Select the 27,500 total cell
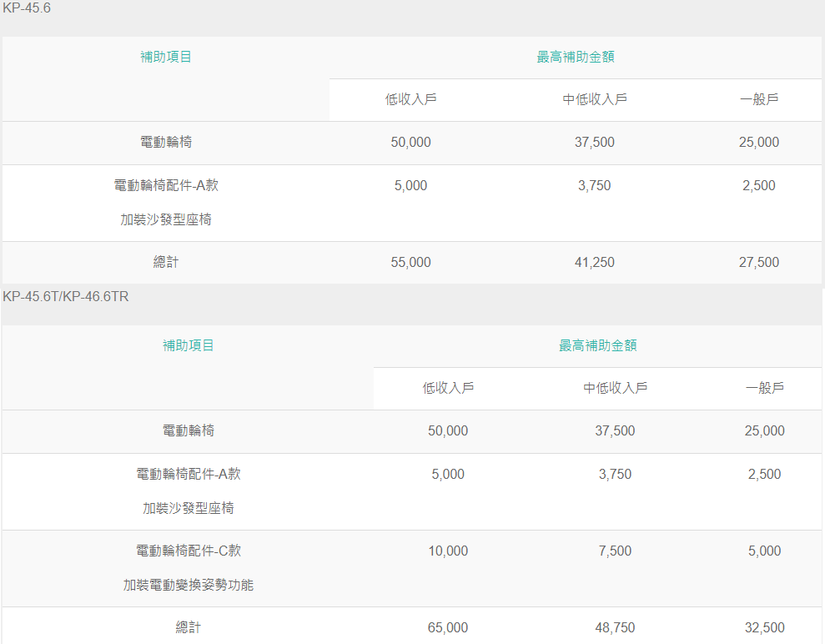 coord(759,262)
